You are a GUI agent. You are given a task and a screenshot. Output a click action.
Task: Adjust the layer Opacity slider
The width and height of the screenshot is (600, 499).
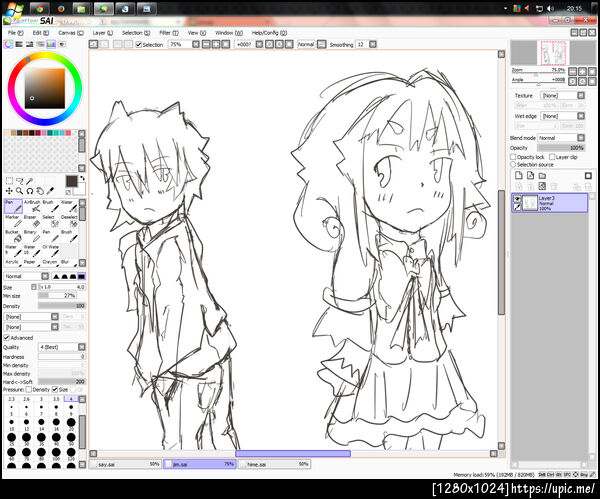click(x=561, y=148)
